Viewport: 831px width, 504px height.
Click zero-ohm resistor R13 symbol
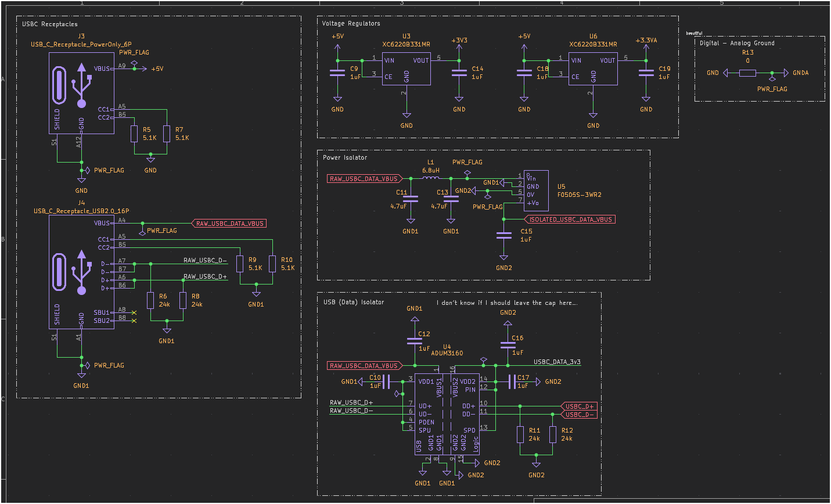tap(746, 73)
